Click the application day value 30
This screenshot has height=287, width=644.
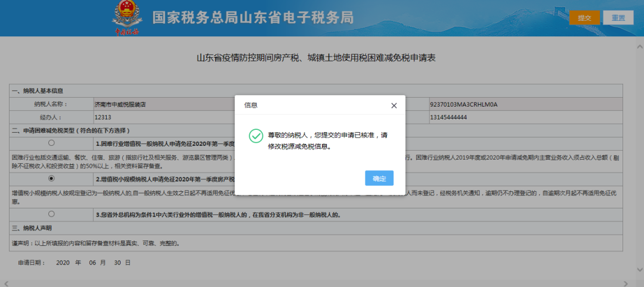[x=117, y=263]
